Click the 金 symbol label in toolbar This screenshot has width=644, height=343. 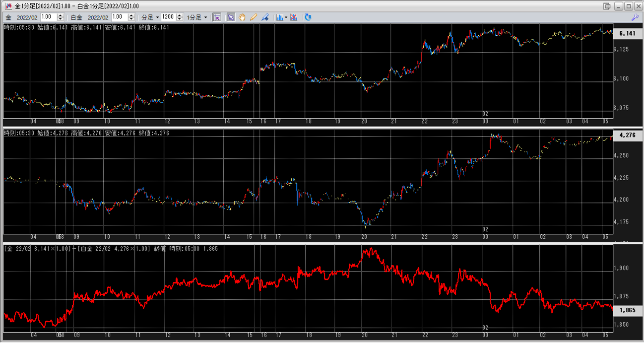click(8, 17)
